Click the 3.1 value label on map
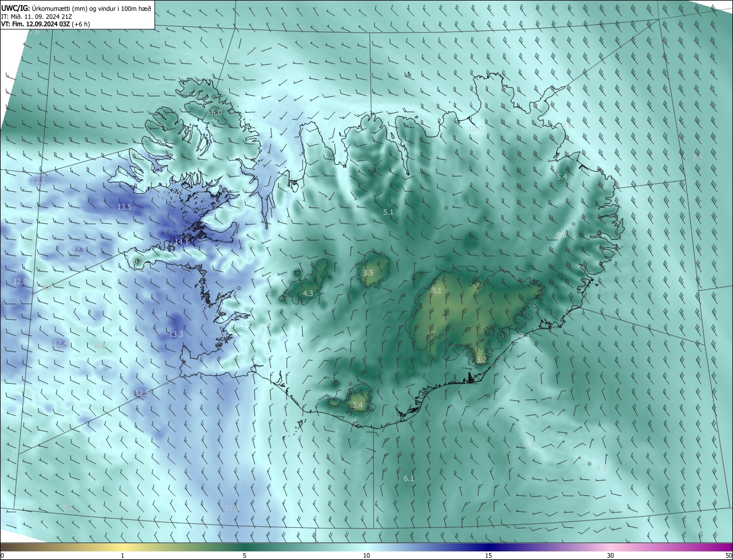This screenshot has height=560, width=733. tap(436, 291)
